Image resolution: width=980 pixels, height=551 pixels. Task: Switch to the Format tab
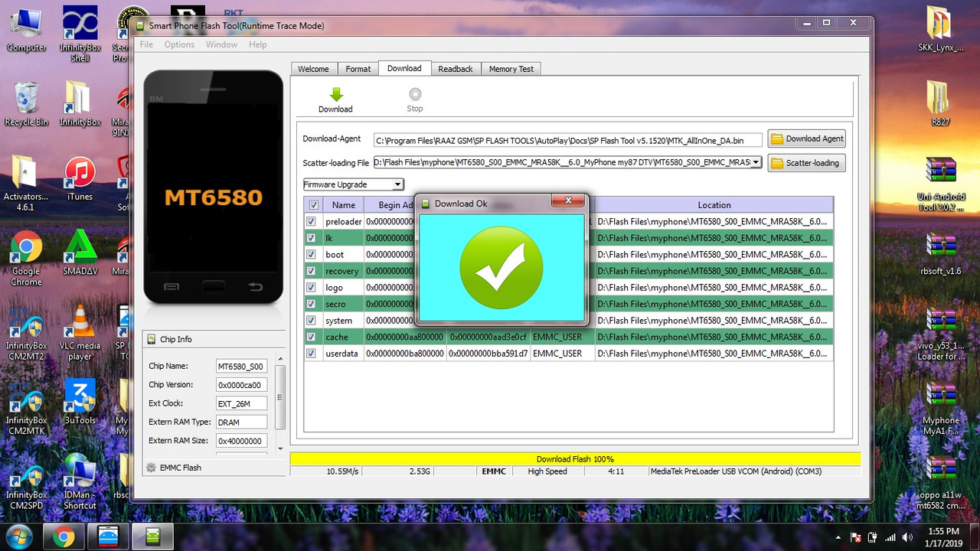point(358,69)
